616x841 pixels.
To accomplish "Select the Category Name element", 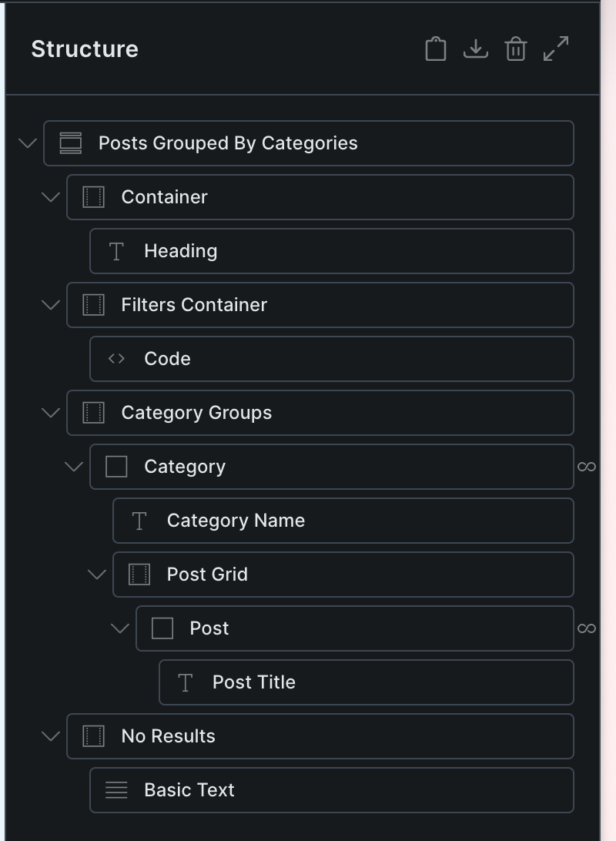I will coord(236,521).
